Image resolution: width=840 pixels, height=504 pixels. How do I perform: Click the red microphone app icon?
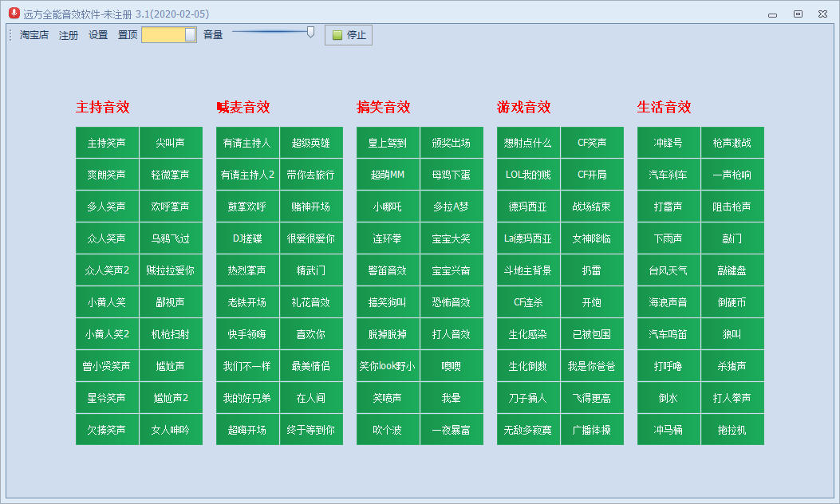(x=13, y=13)
